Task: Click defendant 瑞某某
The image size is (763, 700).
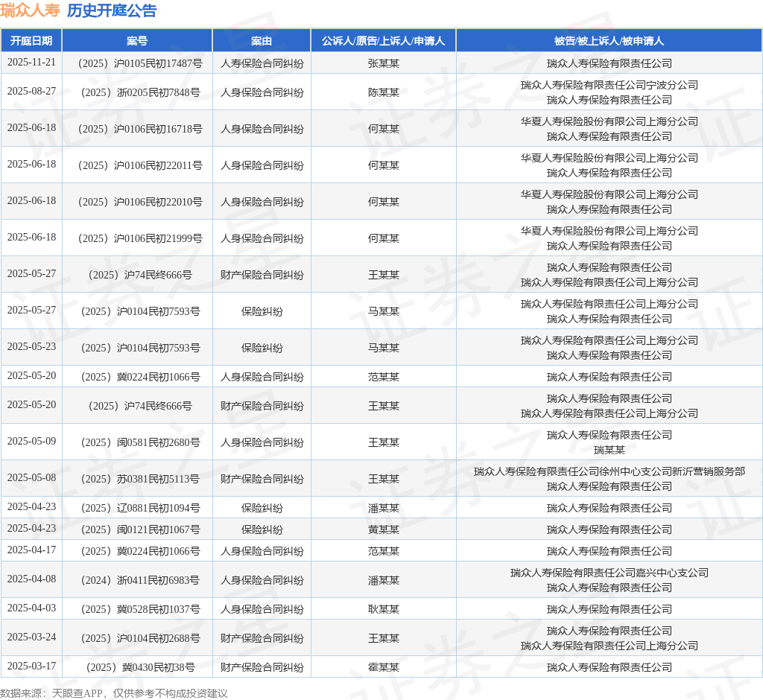Action: click(x=610, y=450)
